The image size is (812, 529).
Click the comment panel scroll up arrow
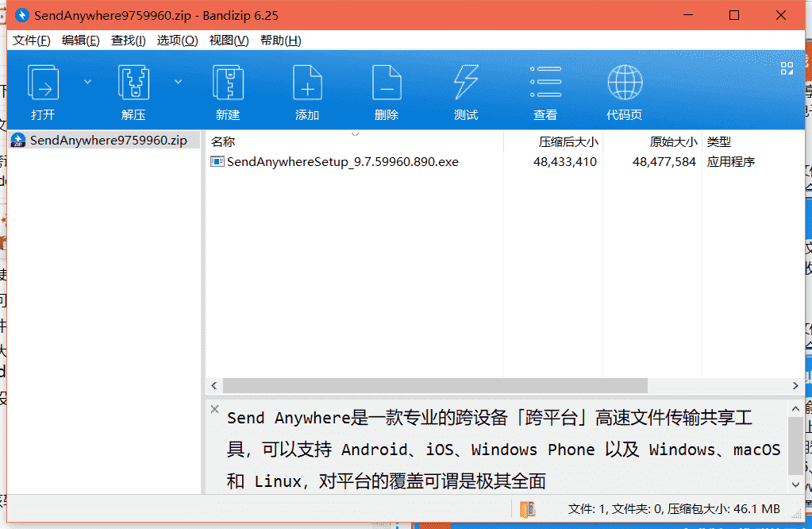796,409
